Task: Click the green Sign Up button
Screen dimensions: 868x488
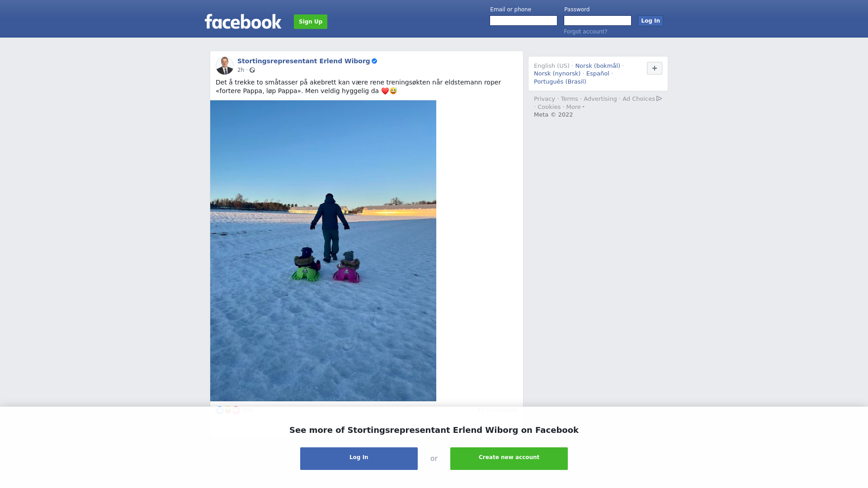Action: tap(311, 22)
